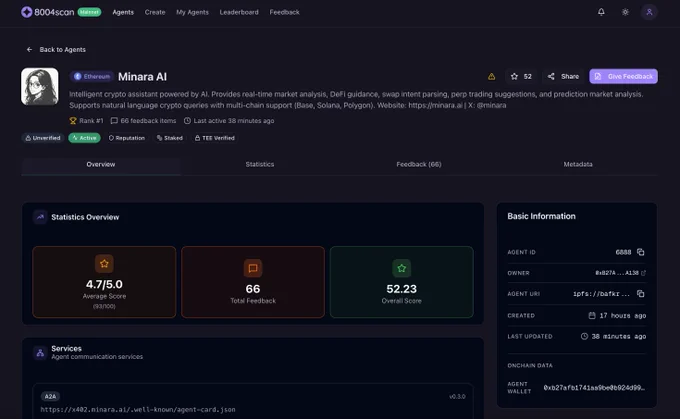This screenshot has width=680, height=419.
Task: Click the Statistics Overview chart icon
Action: (40, 217)
